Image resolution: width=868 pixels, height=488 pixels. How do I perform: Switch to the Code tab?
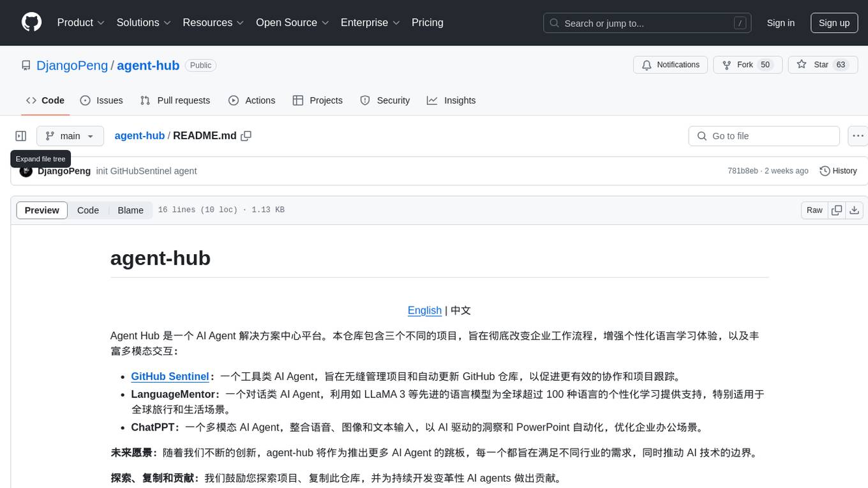pyautogui.click(x=45, y=100)
